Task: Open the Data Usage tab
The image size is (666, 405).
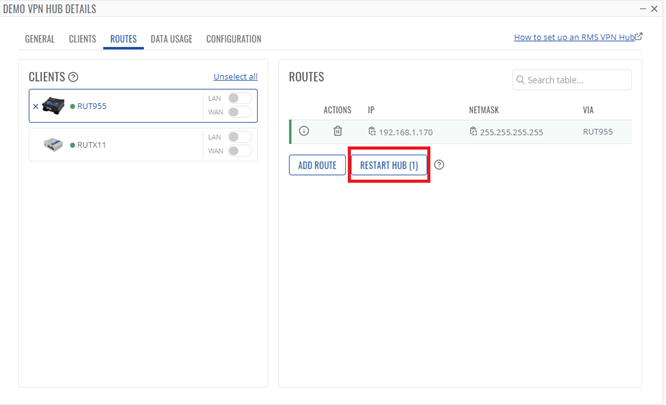Action: 171,39
